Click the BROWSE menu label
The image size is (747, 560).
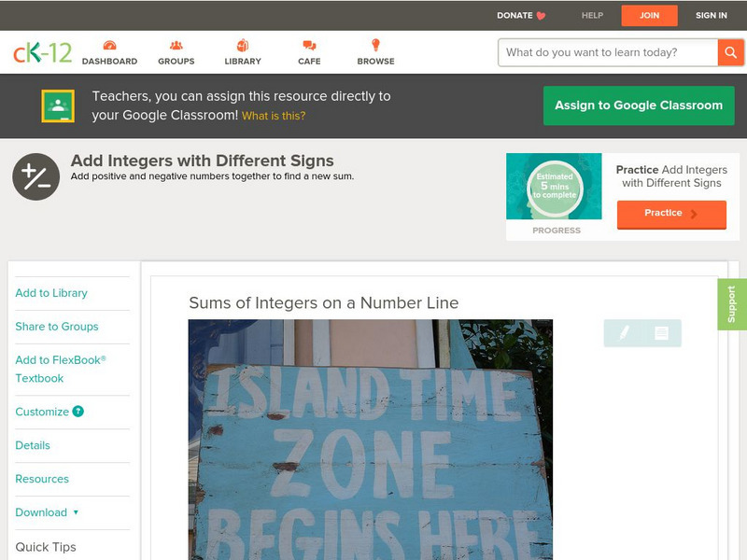(x=376, y=62)
